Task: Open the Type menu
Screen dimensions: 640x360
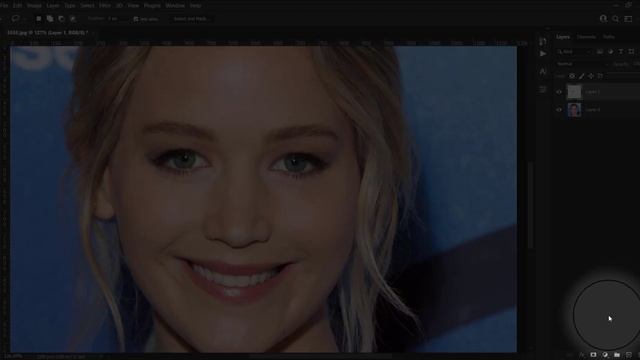Action: tap(70, 6)
